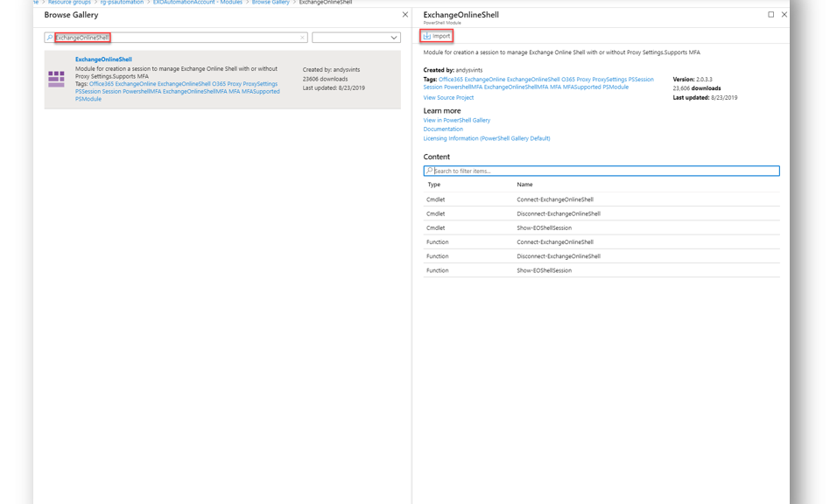Click Office365 tag in the gallery result card
This screenshot has width=837, height=504.
point(102,84)
